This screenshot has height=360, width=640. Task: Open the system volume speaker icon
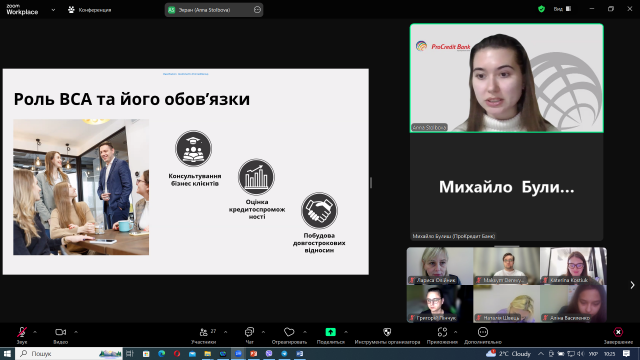tap(580, 354)
